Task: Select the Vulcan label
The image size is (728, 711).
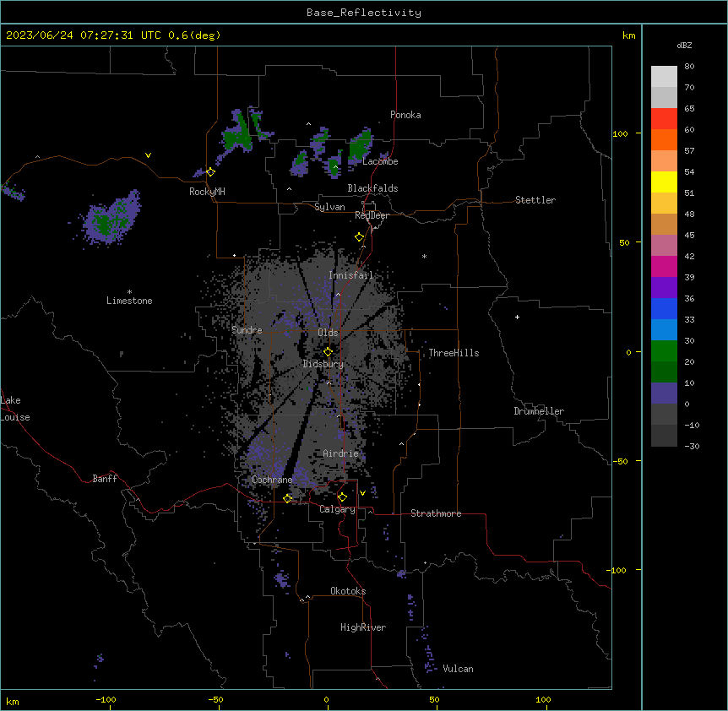Action: pyautogui.click(x=458, y=669)
